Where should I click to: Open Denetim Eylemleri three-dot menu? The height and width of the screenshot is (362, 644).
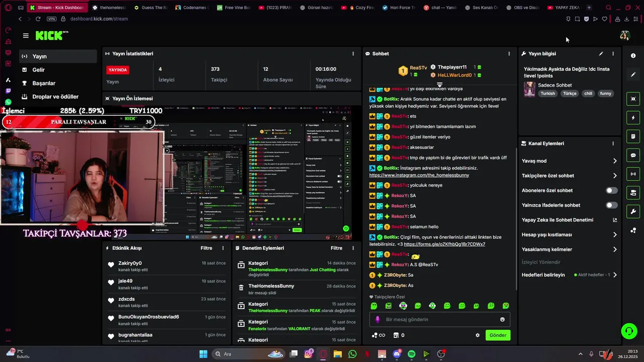click(x=353, y=248)
